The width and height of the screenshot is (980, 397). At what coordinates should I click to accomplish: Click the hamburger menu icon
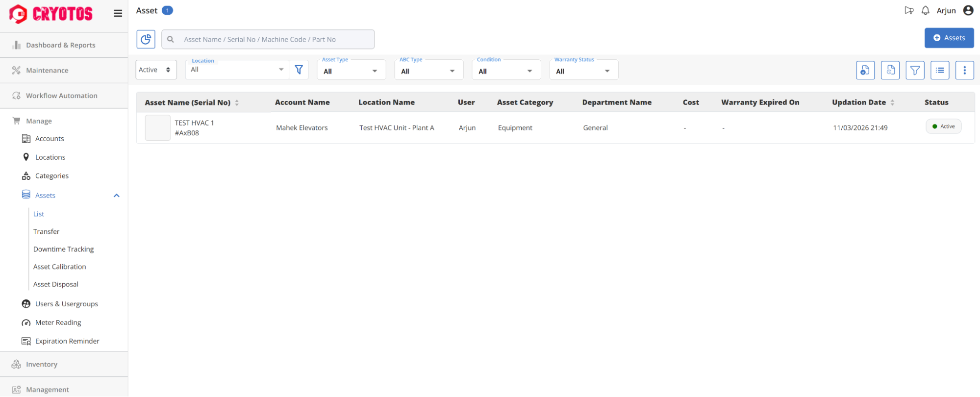click(x=118, y=13)
